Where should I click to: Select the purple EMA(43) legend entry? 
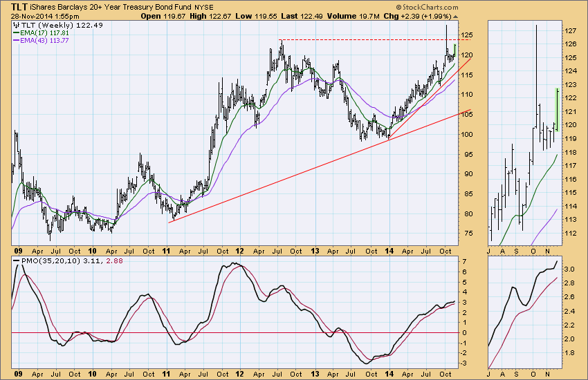(38, 41)
